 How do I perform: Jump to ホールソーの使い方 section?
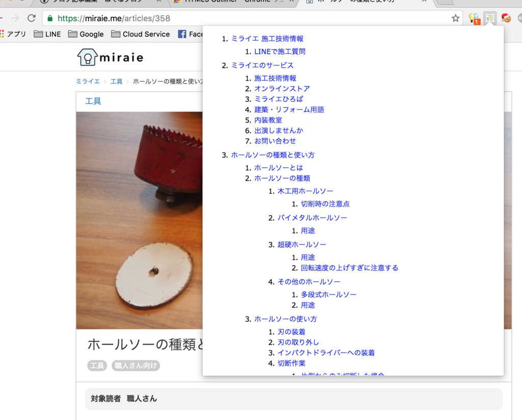(x=285, y=319)
